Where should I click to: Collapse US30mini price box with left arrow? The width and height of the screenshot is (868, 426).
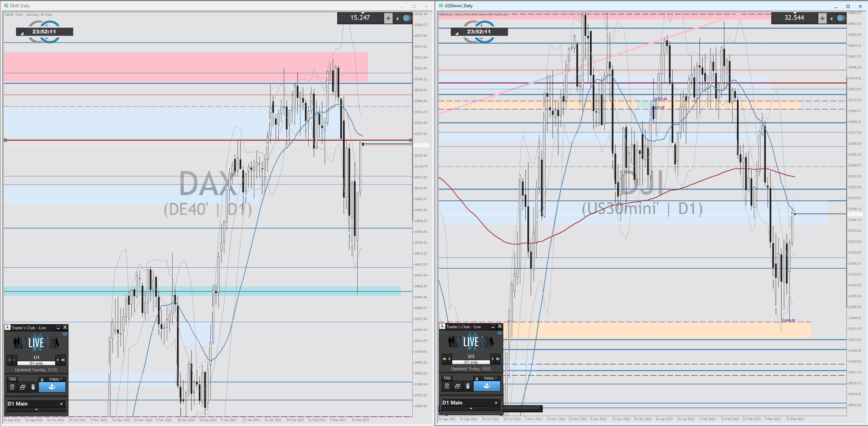pyautogui.click(x=832, y=19)
